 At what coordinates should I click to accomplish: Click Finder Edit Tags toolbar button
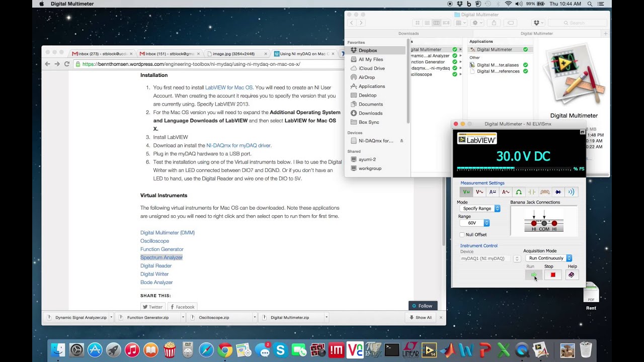(x=510, y=23)
